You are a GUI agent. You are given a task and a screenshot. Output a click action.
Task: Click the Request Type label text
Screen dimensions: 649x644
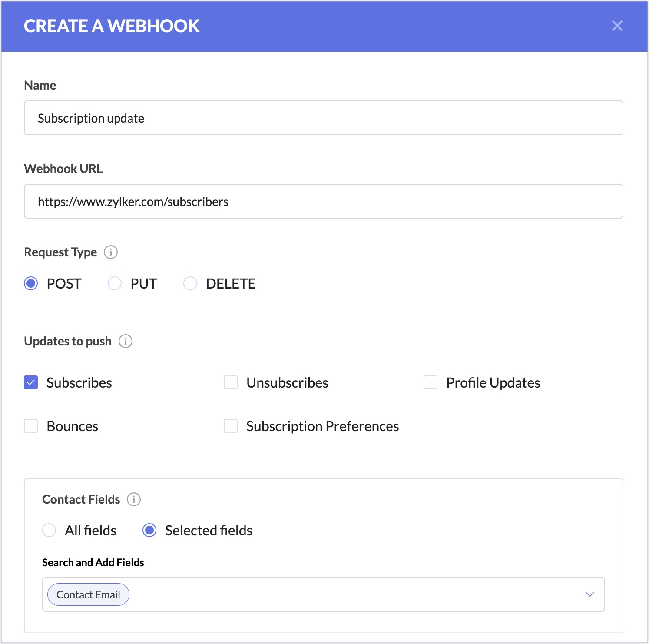pos(60,252)
